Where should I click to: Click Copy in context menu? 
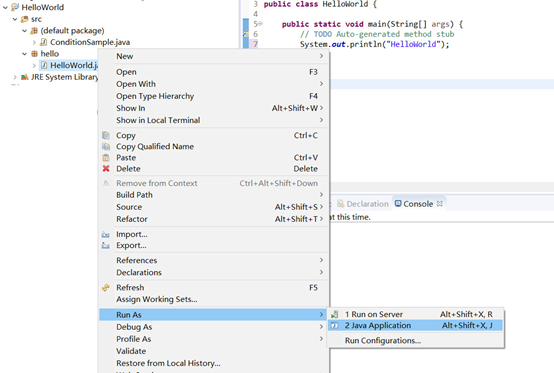click(x=213, y=135)
